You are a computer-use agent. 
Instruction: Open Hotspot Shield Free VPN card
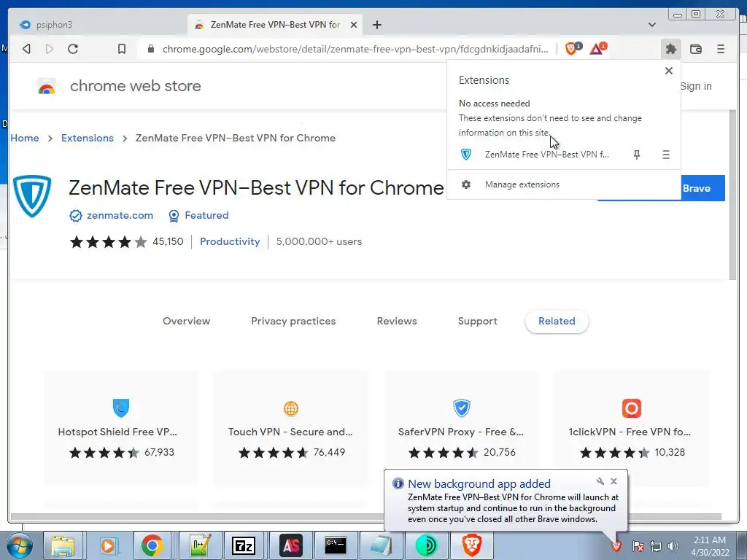tap(120, 427)
